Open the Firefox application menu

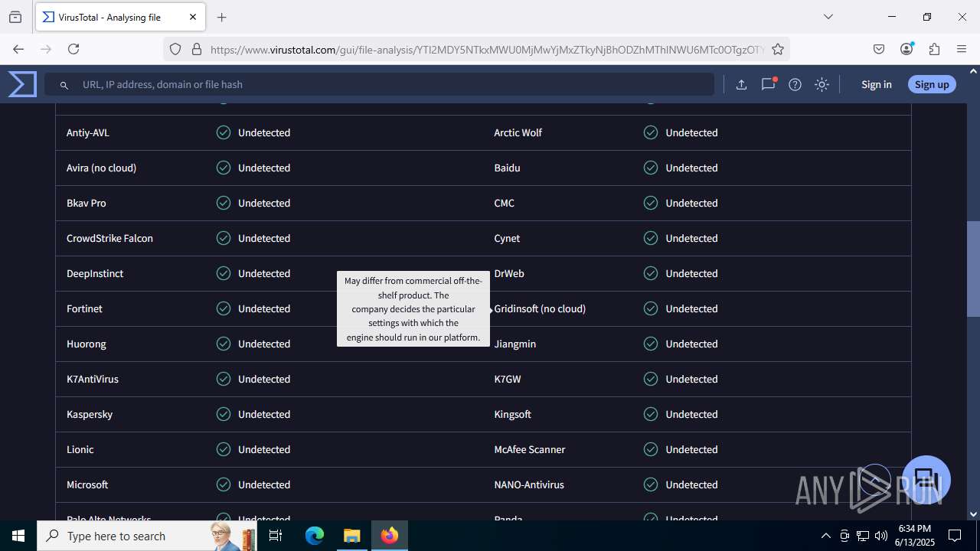(962, 49)
